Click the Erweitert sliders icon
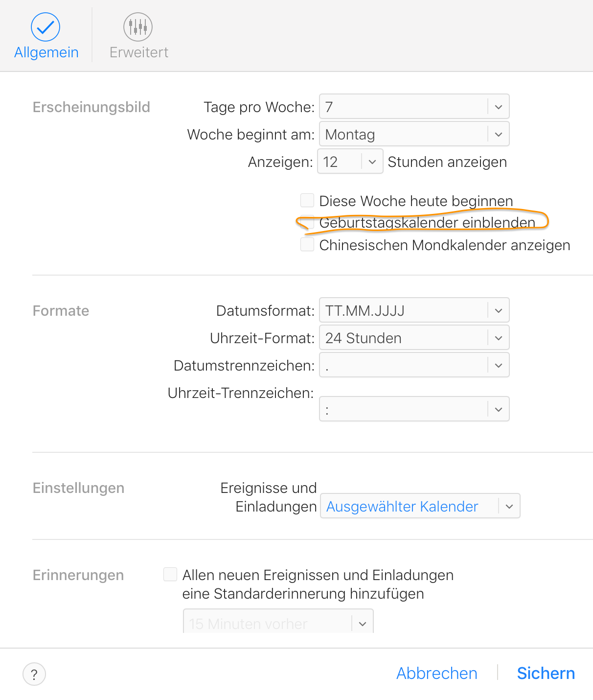Screen dimensions: 593x700 click(138, 27)
